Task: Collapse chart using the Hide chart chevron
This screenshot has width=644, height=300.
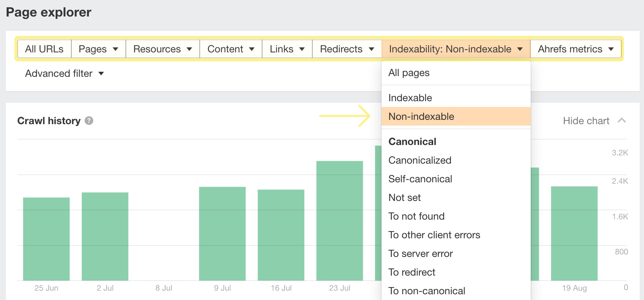Action: coord(622,121)
